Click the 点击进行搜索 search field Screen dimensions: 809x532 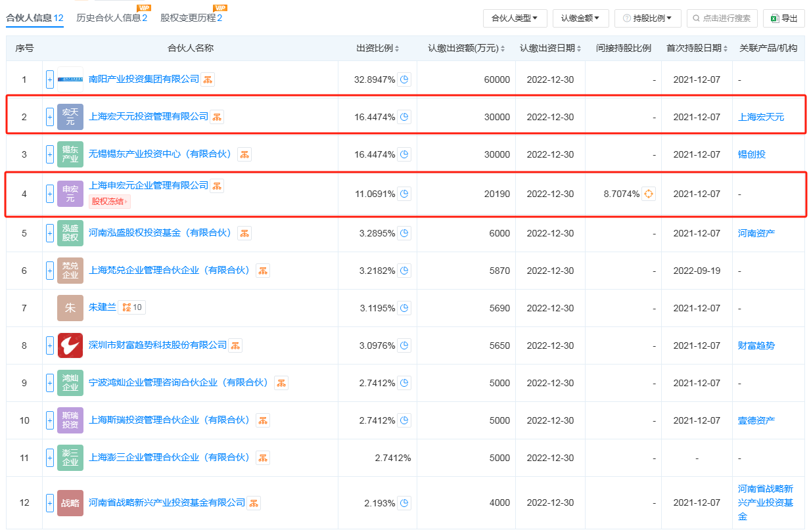tap(722, 18)
